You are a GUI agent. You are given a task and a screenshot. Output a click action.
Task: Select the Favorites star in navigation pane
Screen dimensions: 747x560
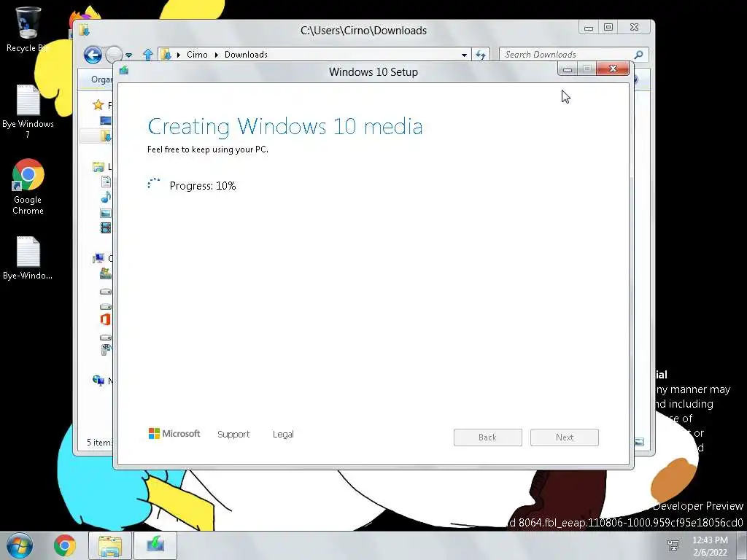pos(98,105)
